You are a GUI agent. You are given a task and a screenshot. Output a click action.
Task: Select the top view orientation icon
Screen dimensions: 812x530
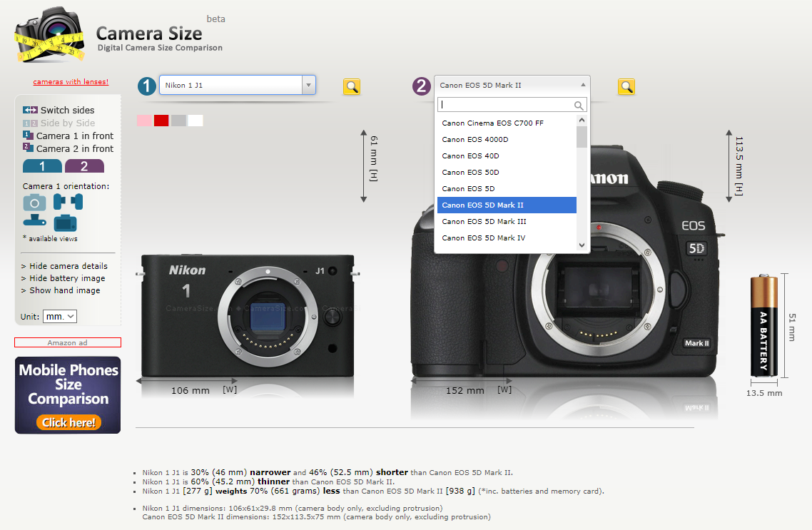(35, 221)
